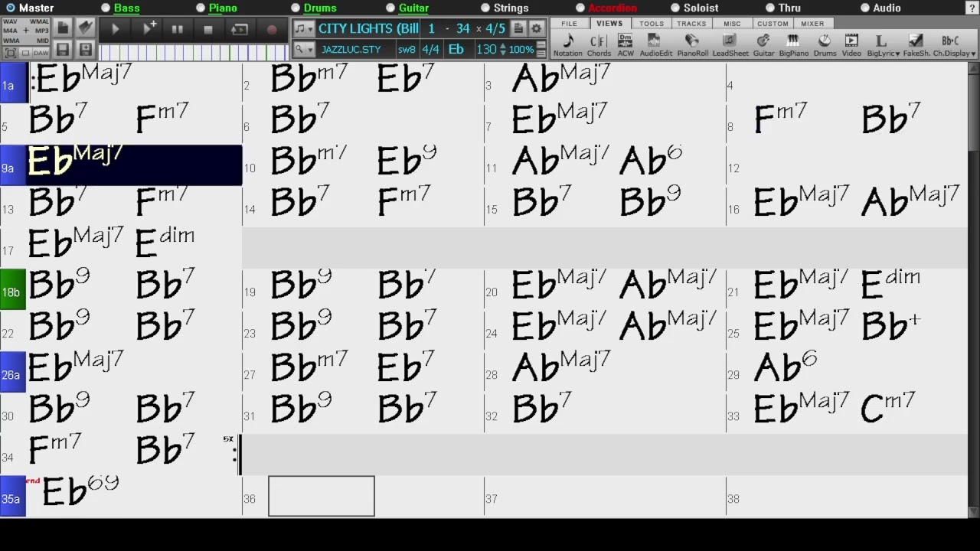Viewport: 980px width, 551px height.
Task: Select the Strings track radio button
Action: pyautogui.click(x=485, y=8)
